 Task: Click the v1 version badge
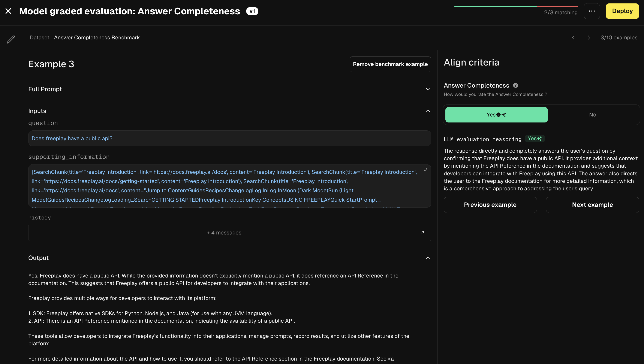click(252, 11)
